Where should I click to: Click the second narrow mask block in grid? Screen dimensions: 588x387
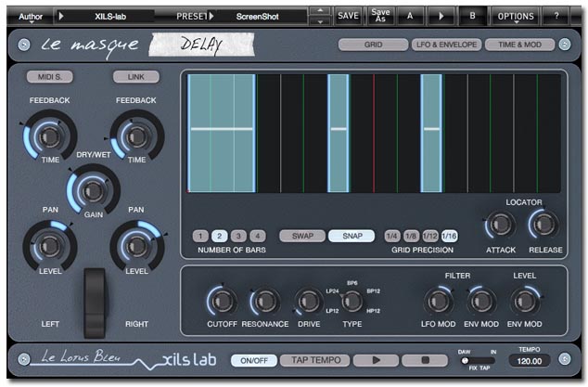point(339,134)
